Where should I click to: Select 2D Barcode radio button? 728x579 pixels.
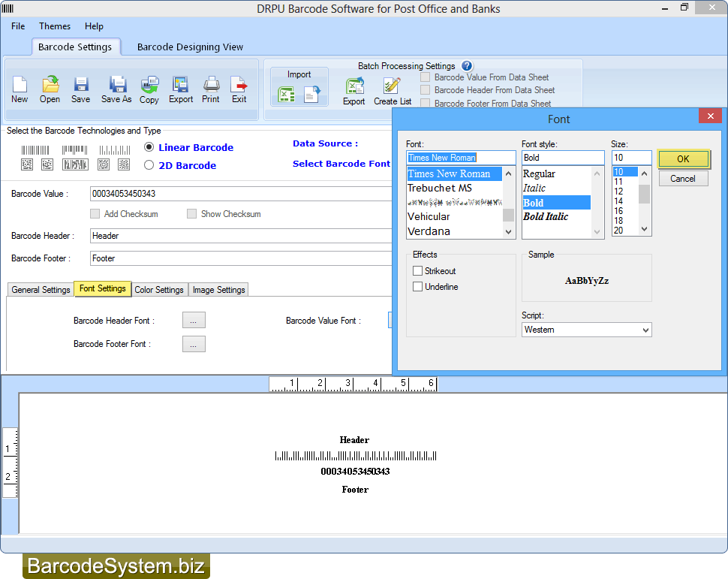[x=149, y=165]
